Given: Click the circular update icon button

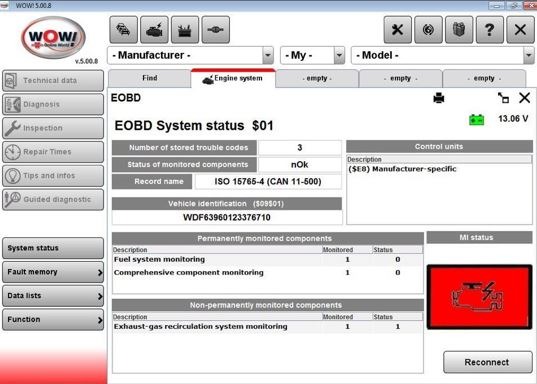Looking at the screenshot, I should (x=428, y=30).
